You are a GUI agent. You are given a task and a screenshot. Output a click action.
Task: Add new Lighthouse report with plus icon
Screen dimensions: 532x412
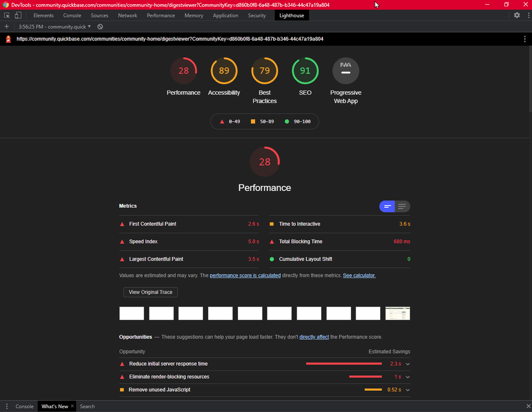click(x=6, y=27)
